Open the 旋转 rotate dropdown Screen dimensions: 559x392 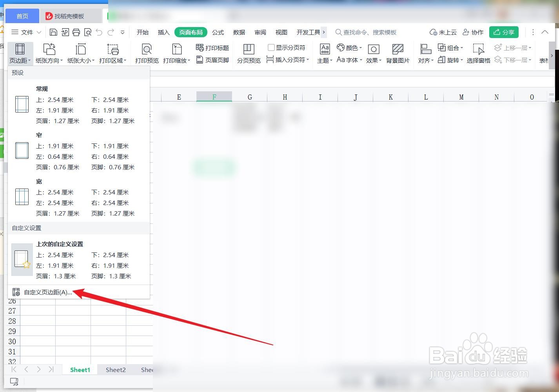click(x=450, y=60)
